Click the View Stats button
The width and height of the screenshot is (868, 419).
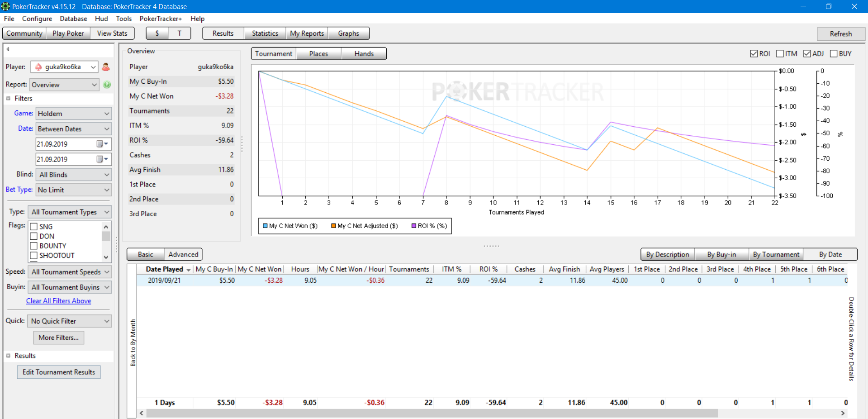click(112, 33)
